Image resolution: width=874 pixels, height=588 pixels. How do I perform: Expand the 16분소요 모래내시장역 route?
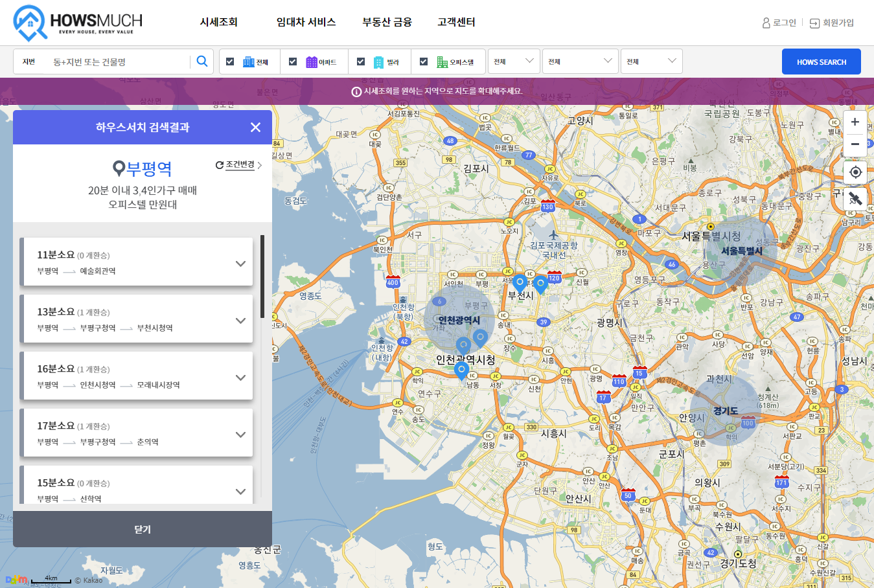[240, 378]
